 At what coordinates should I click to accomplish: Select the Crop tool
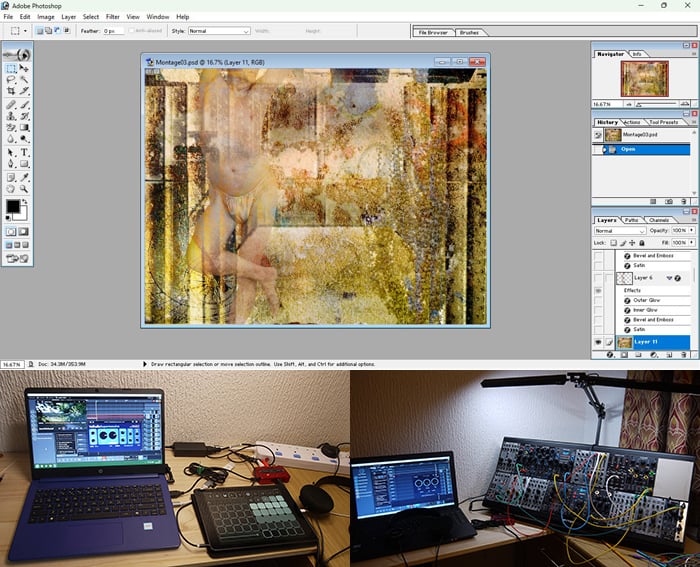(11, 91)
